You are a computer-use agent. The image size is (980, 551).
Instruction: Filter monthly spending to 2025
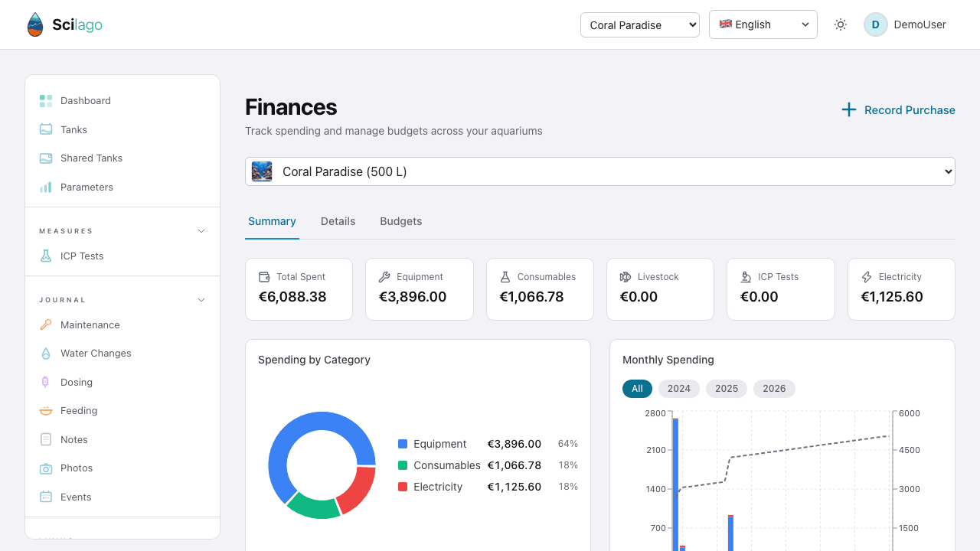point(727,389)
